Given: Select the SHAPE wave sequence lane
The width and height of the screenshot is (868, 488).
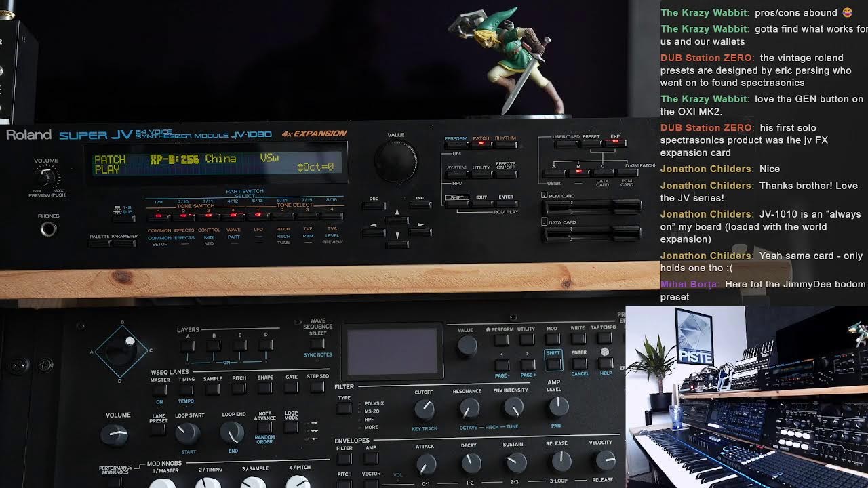Looking at the screenshot, I should click(265, 388).
